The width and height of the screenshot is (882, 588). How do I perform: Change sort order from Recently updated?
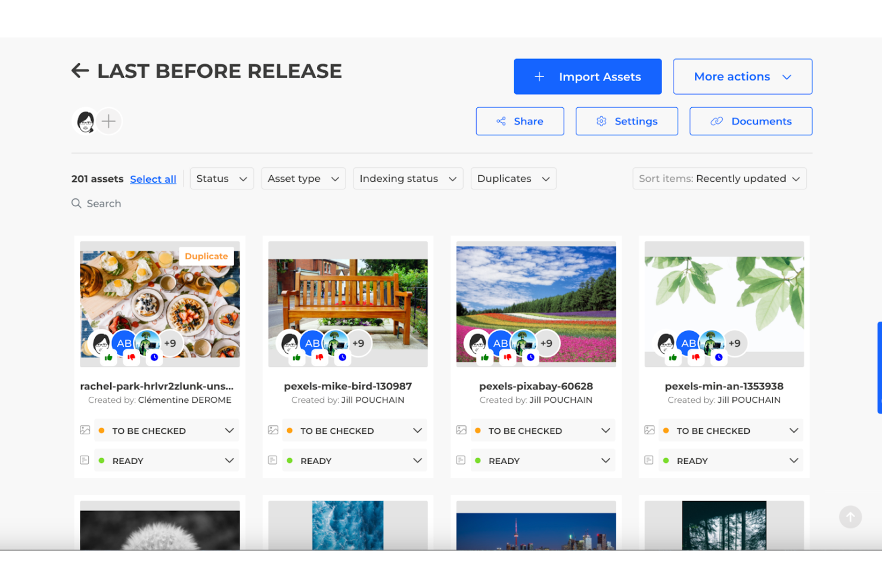719,179
